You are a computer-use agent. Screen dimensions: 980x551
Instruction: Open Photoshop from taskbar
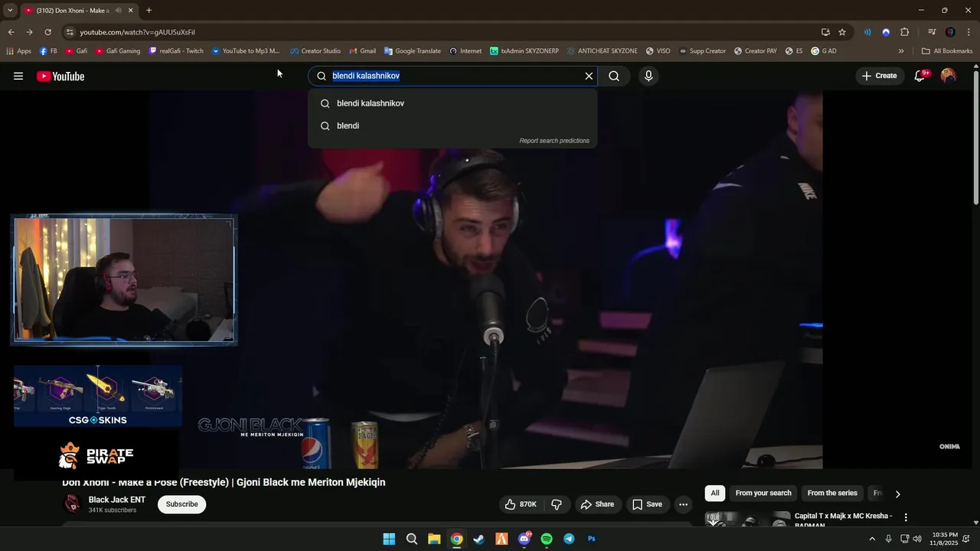click(592, 539)
